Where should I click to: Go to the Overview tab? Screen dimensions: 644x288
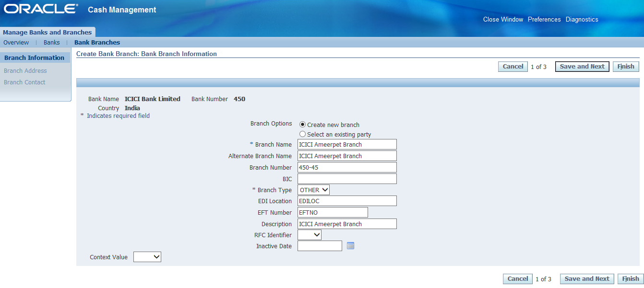point(16,43)
